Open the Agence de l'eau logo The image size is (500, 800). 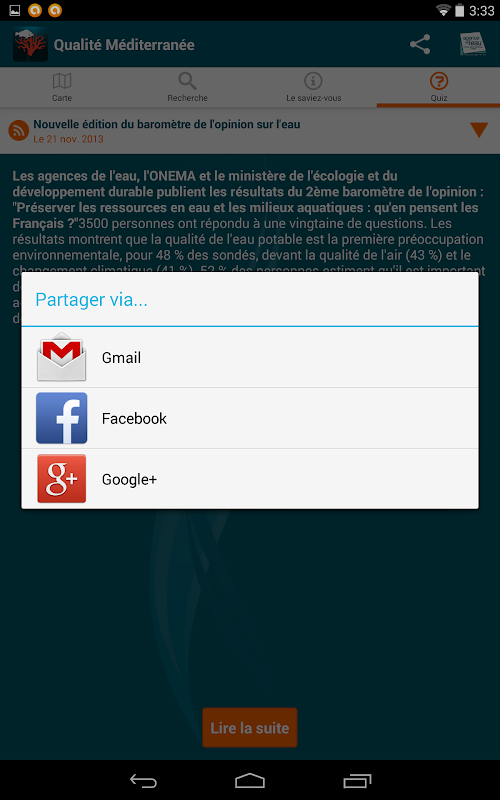click(472, 44)
